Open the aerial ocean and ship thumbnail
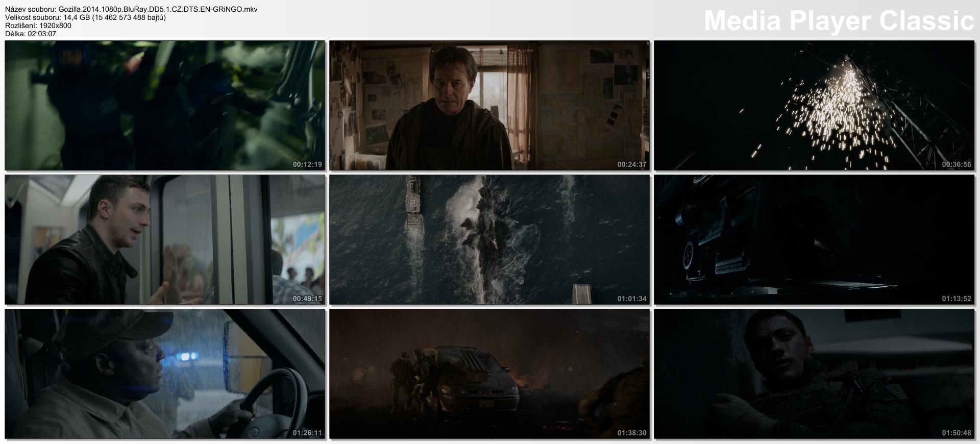This screenshot has height=444, width=980. [x=489, y=239]
